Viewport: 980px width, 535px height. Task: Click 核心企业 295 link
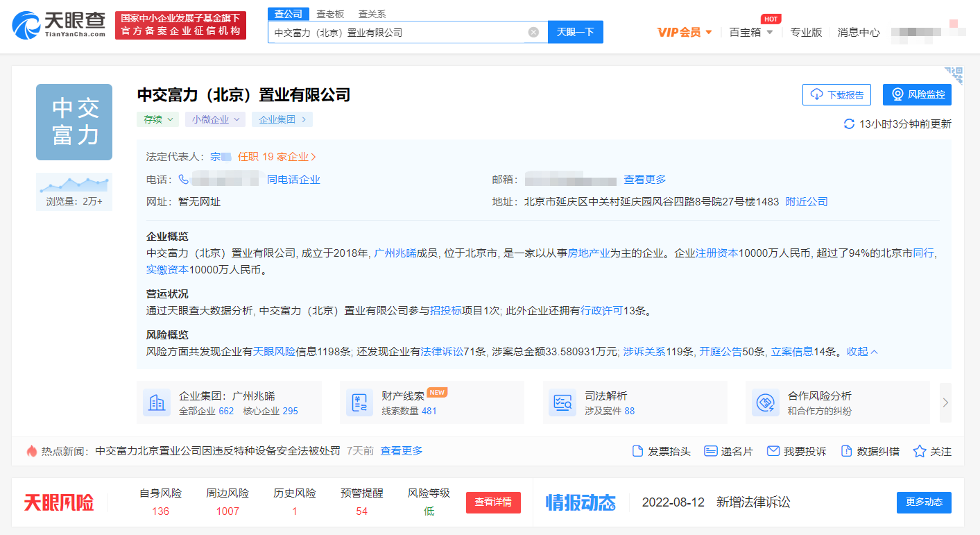tap(270, 411)
